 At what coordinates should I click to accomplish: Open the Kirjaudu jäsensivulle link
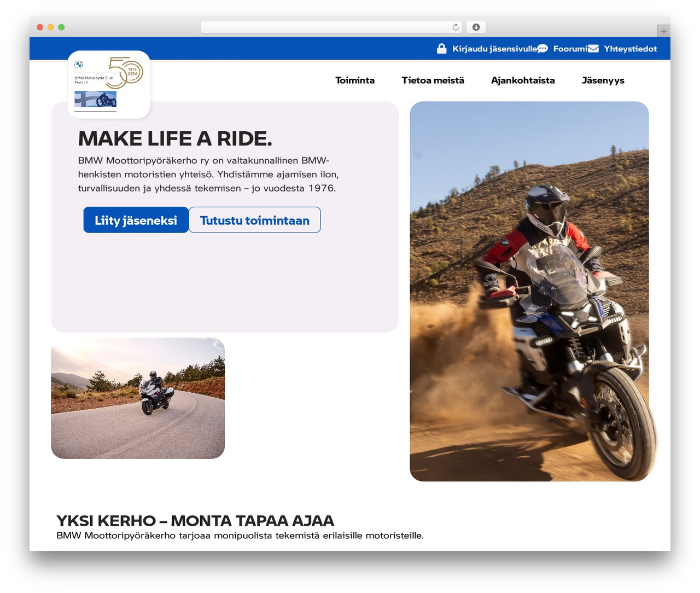click(494, 49)
